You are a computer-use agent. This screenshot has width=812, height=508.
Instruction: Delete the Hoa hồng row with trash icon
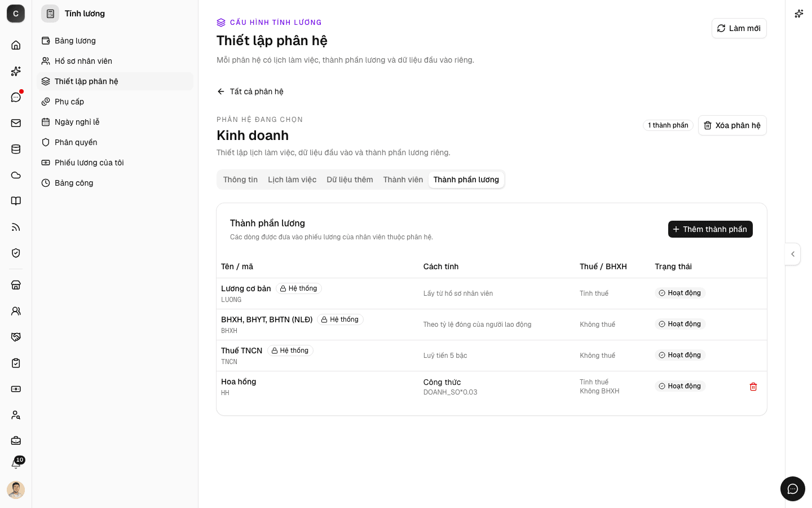tap(753, 387)
